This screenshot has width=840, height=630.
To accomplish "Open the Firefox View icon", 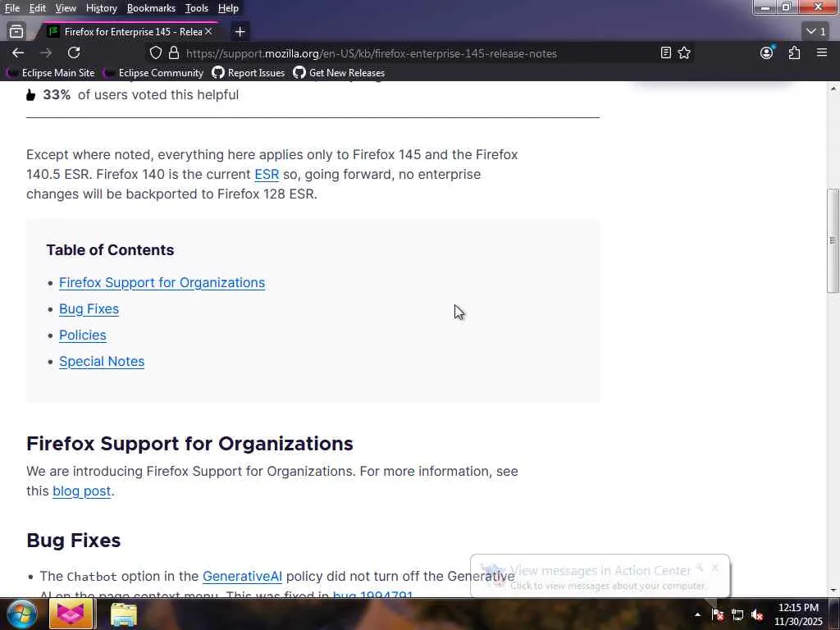I will pyautogui.click(x=16, y=32).
